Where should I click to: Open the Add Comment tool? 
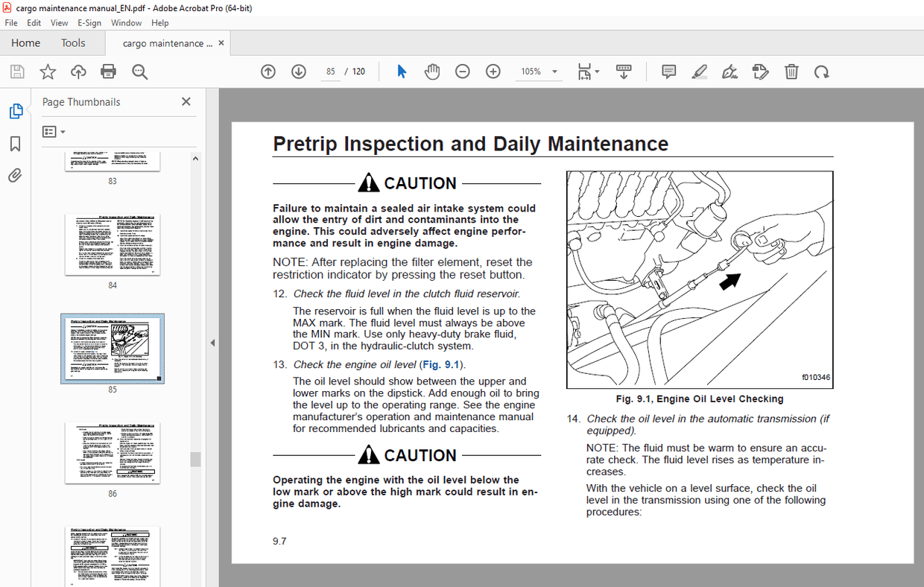click(x=668, y=71)
